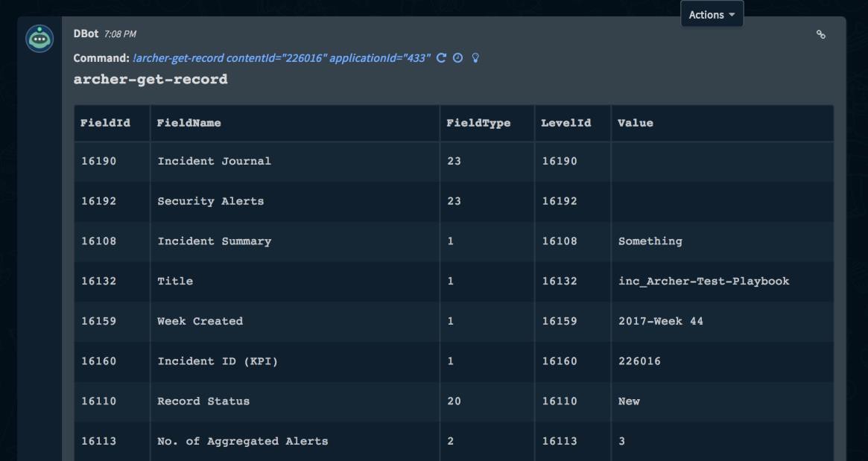Click the value inc_Archer-Test-Playbook

click(x=703, y=281)
